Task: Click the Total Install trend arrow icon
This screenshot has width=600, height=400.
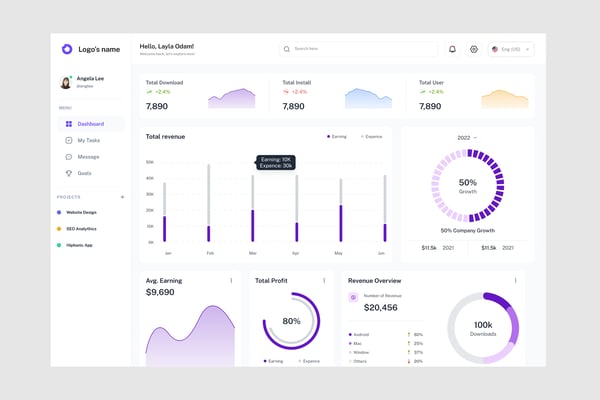Action: 286,92
